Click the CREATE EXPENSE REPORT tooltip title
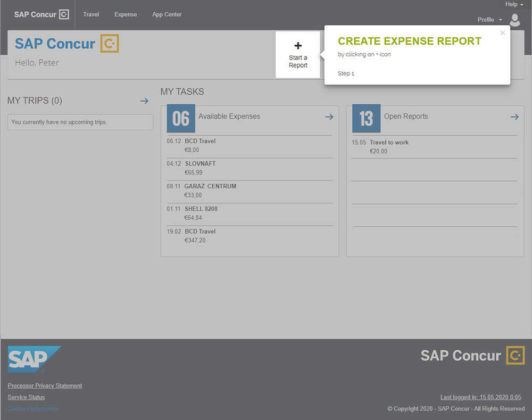Screen dimensions: 532x420 point(410,41)
